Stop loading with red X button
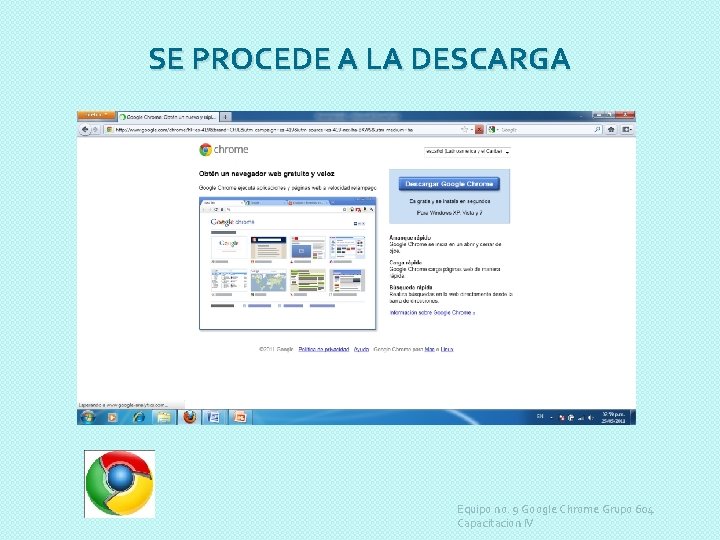 coord(479,130)
